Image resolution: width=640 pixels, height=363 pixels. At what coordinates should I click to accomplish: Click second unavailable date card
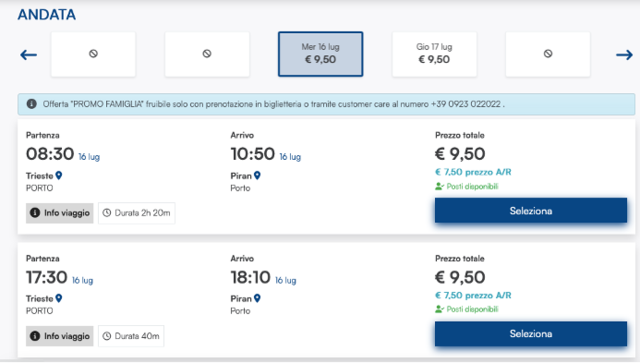[x=207, y=54]
